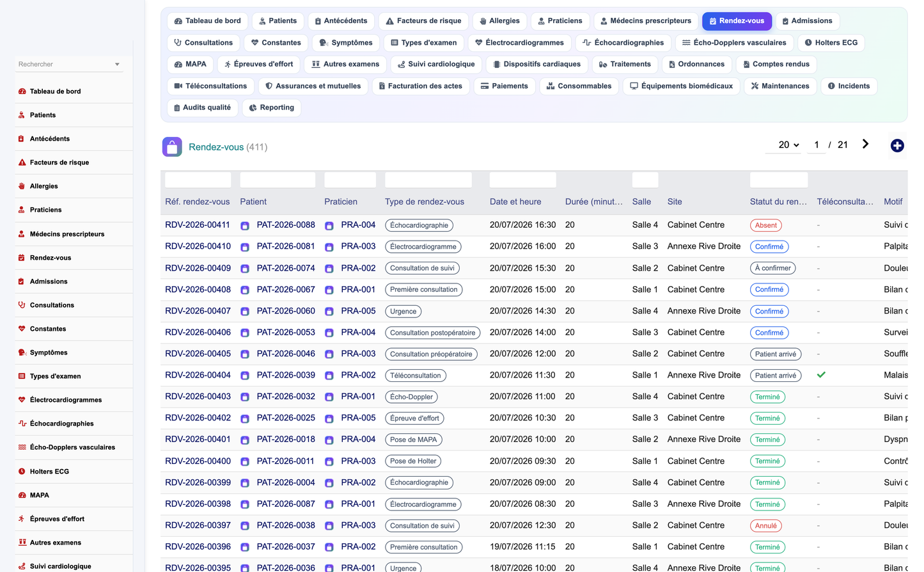
Task: Click the icon beside Écho-Dopplers vasculaires in sidebar
Action: pos(22,447)
